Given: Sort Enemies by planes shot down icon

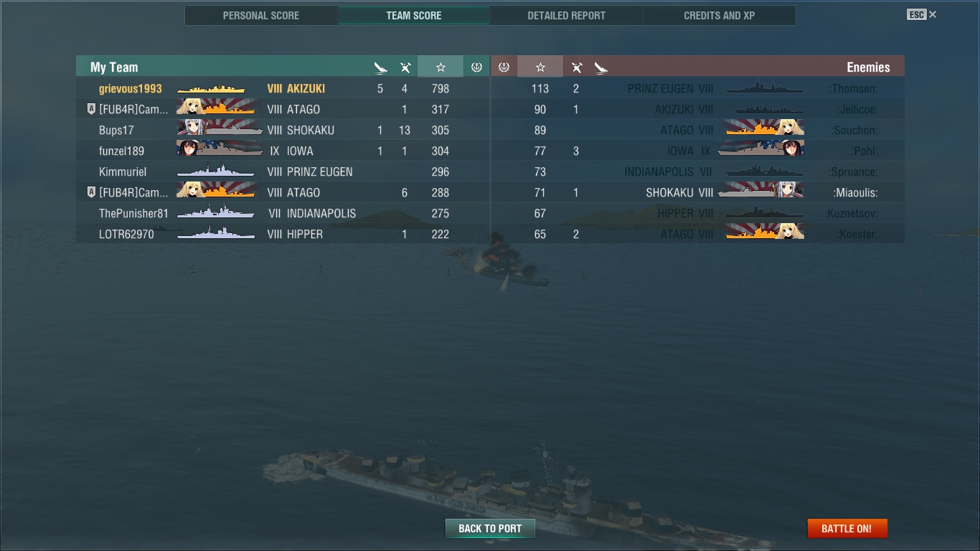Looking at the screenshot, I should 576,67.
